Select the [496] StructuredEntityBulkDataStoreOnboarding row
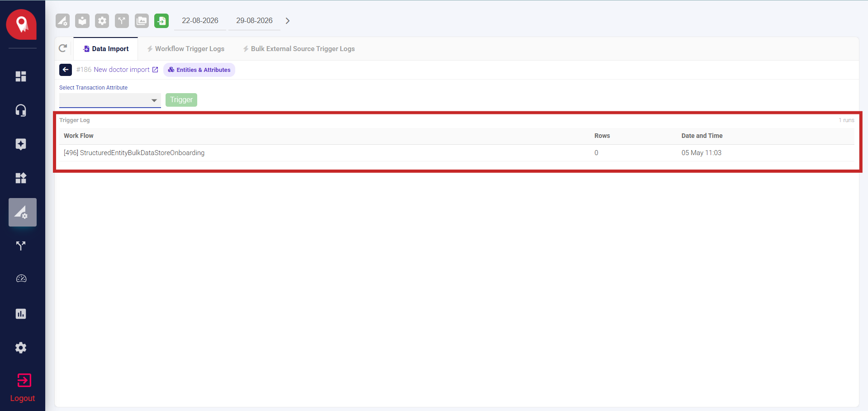Image resolution: width=868 pixels, height=411 pixels. (x=457, y=153)
